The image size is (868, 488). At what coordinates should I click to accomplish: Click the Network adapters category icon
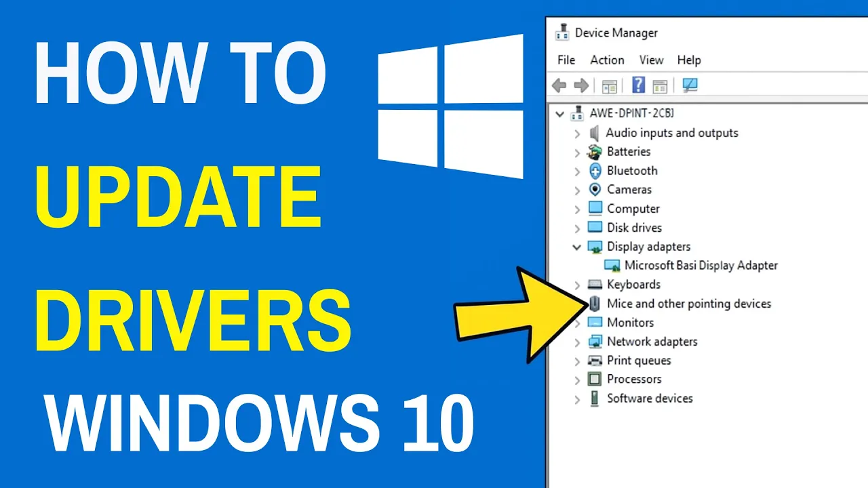[x=594, y=342]
